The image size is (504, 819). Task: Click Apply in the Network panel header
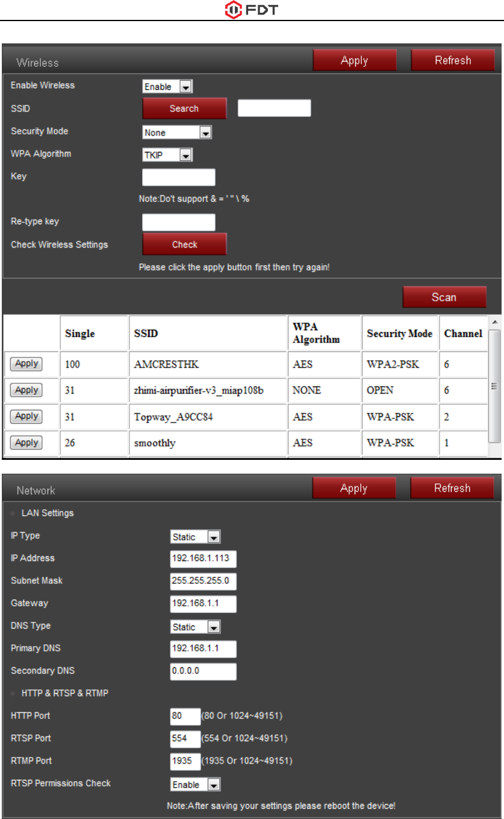coord(354,488)
